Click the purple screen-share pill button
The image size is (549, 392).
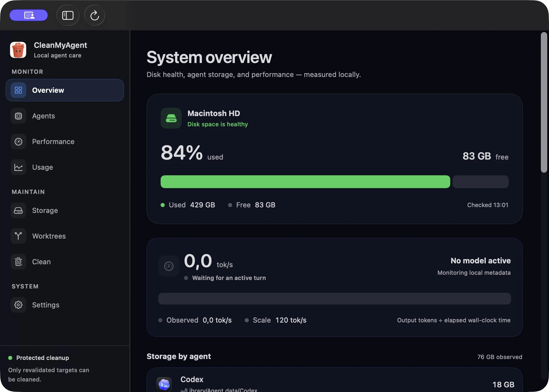point(29,15)
